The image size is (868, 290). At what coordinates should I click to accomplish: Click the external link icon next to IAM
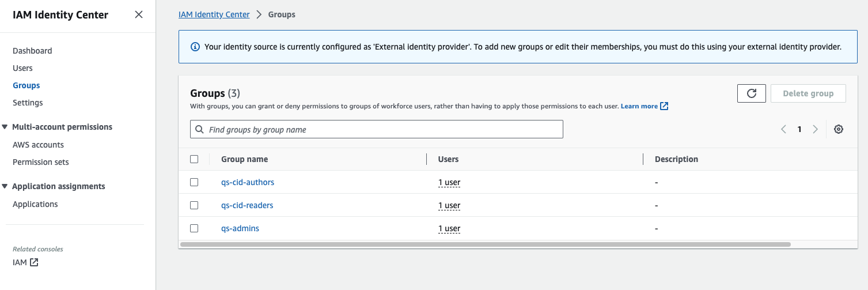(x=34, y=262)
